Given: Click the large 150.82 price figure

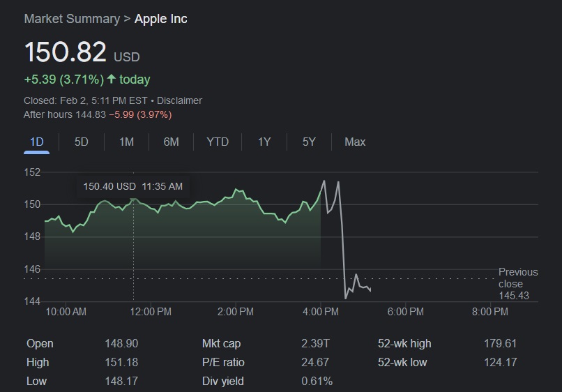Looking at the screenshot, I should (x=66, y=53).
